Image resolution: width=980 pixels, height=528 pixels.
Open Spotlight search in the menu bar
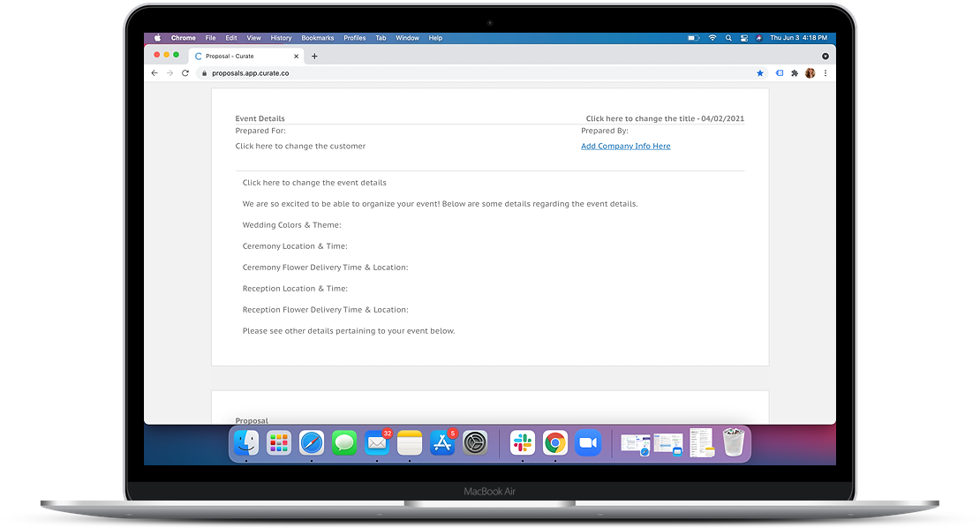point(728,38)
